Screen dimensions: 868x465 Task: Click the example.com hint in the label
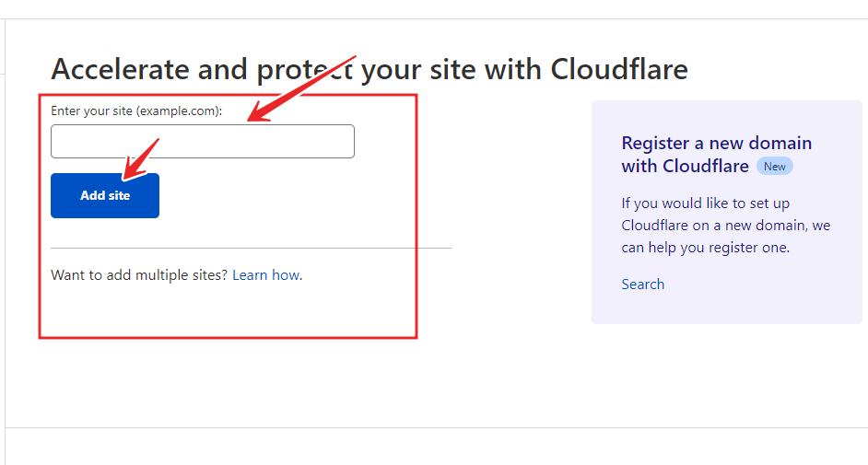coord(178,110)
